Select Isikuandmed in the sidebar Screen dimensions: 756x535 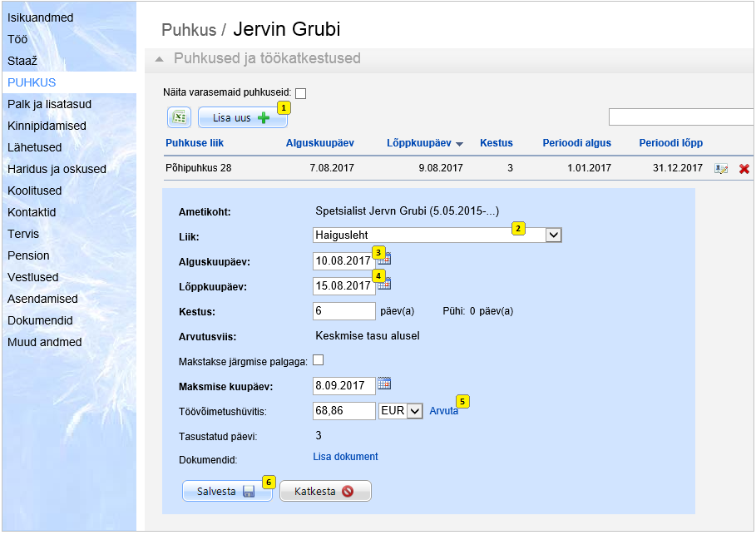[40, 17]
